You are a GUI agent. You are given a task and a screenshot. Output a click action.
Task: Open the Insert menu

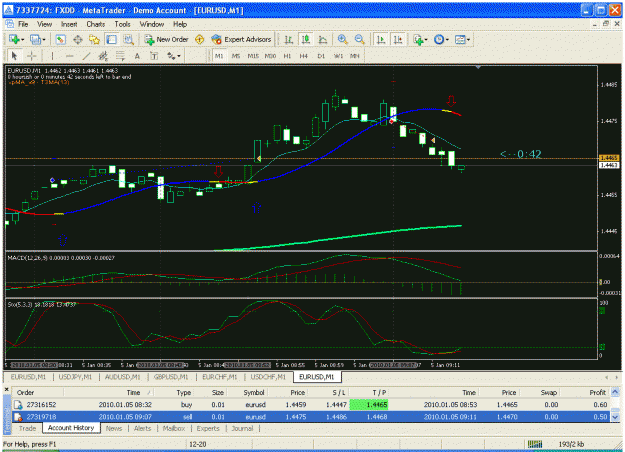(x=69, y=24)
